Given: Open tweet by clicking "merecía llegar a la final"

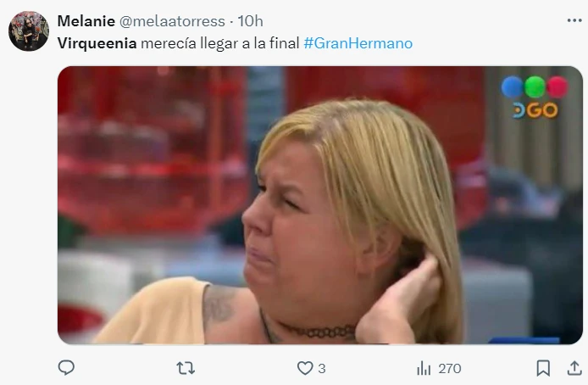Looking at the screenshot, I should pos(219,43).
